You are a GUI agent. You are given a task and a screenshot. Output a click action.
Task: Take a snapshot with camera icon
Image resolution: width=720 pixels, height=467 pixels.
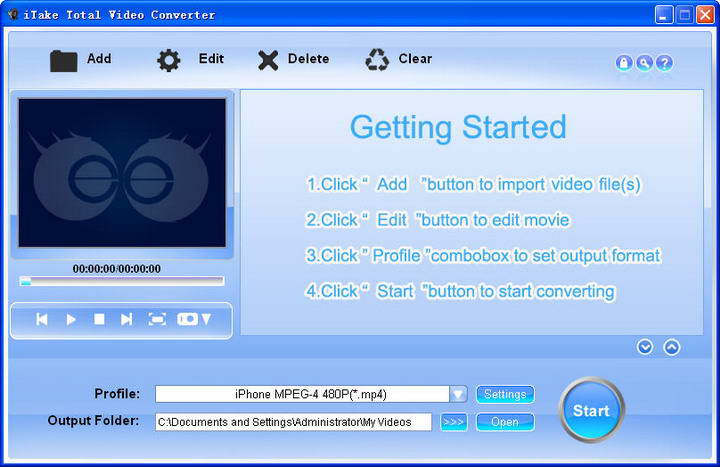187,319
